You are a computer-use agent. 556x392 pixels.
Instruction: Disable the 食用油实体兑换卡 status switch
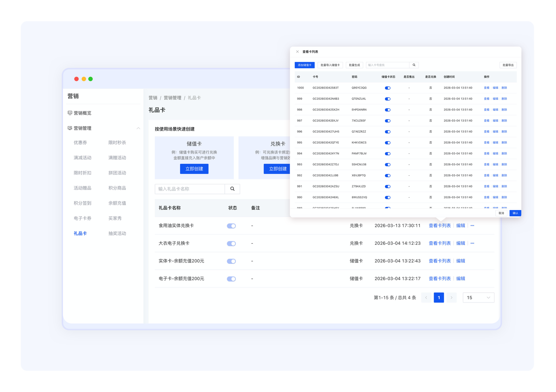(x=231, y=226)
